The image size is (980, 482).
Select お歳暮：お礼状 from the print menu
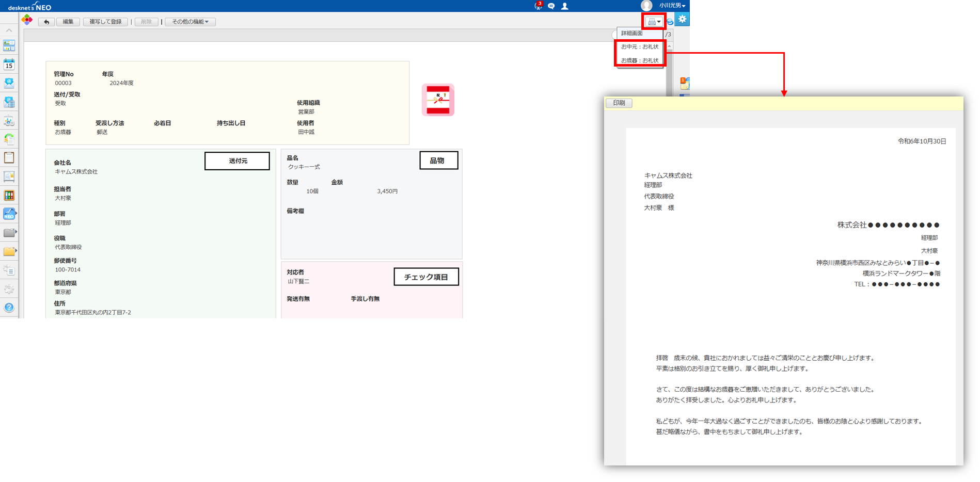click(639, 59)
